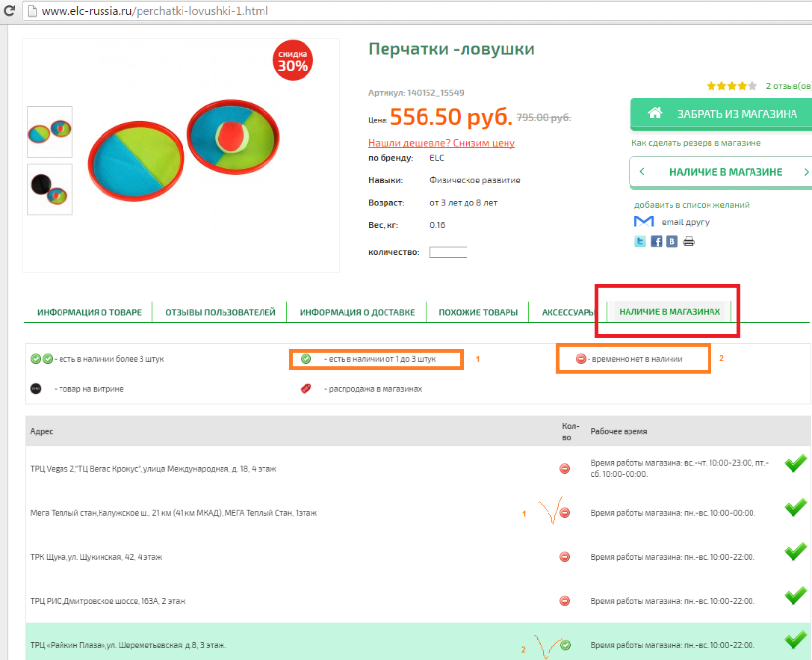
Task: Click the double green check legend icon
Action: pyautogui.click(x=41, y=359)
